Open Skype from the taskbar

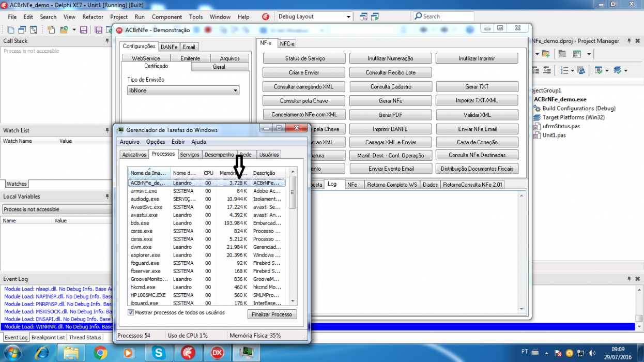coord(159,353)
